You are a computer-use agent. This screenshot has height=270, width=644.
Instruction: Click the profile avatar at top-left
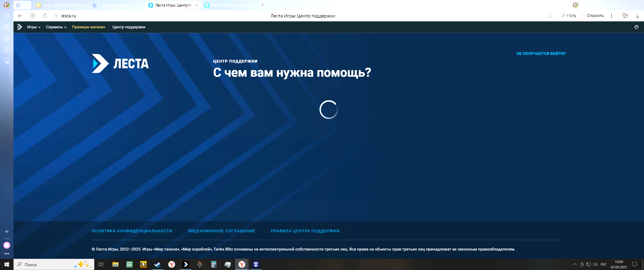click(x=7, y=5)
